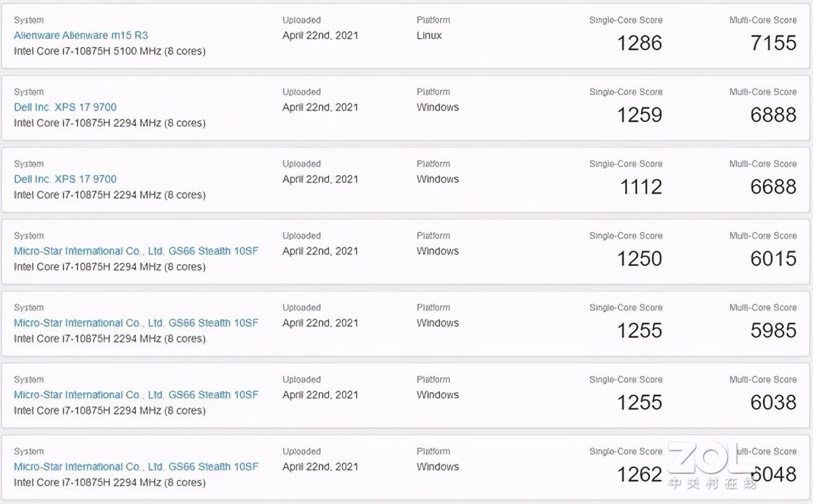Open GS66 Stealth 10SF result scoring 5985
The height and width of the screenshot is (504, 813).
click(136, 322)
